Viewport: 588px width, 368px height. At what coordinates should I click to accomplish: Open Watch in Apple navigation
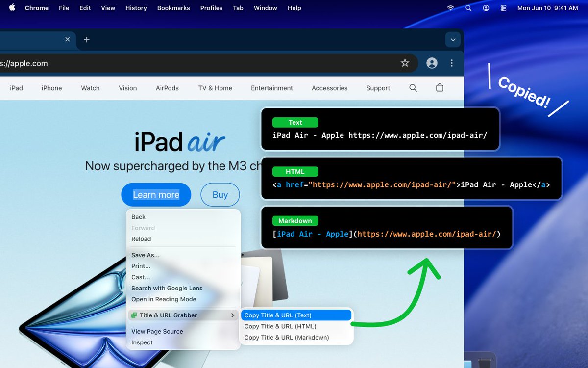click(90, 88)
